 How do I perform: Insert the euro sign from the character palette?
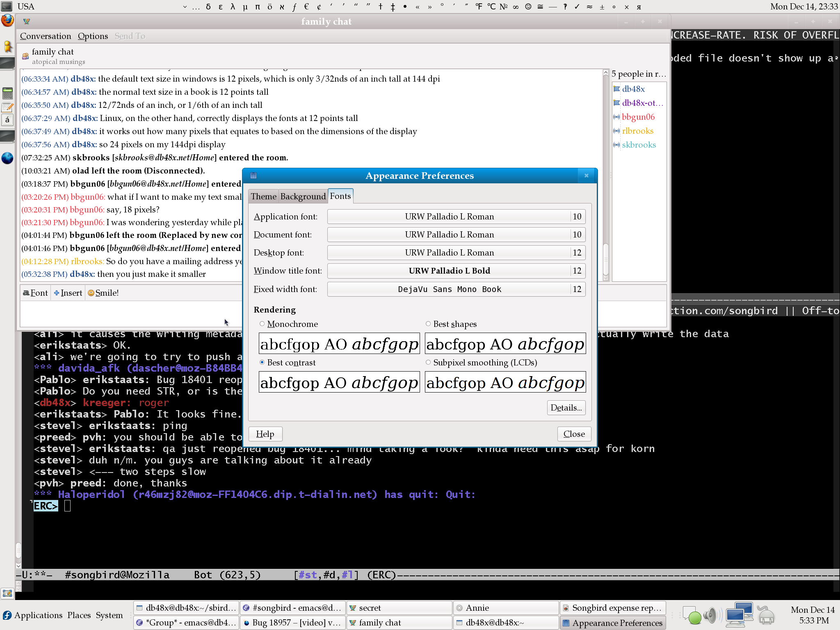pyautogui.click(x=306, y=7)
